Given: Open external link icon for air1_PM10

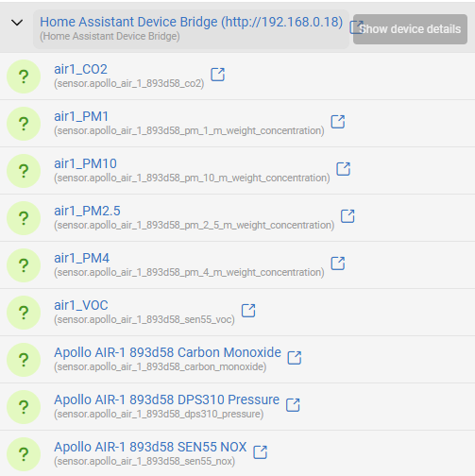Looking at the screenshot, I should click(x=343, y=169).
